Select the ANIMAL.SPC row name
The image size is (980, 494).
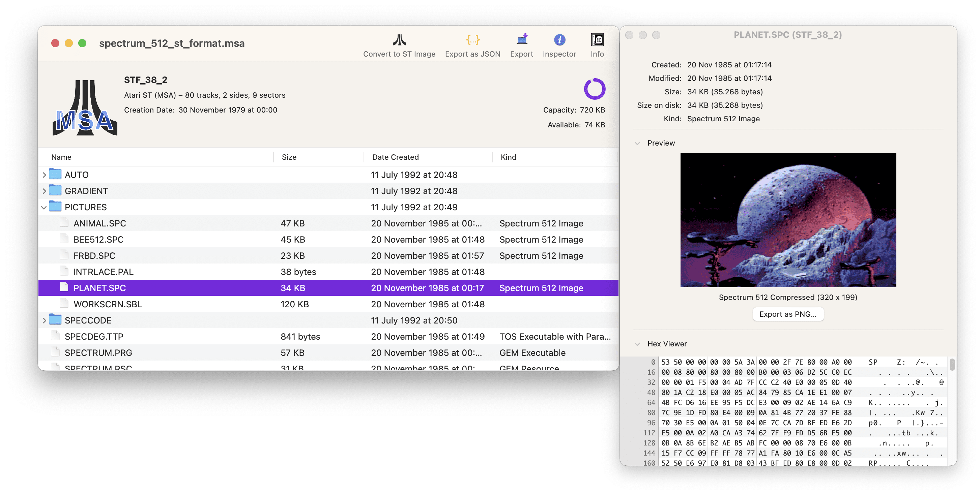[x=100, y=223]
